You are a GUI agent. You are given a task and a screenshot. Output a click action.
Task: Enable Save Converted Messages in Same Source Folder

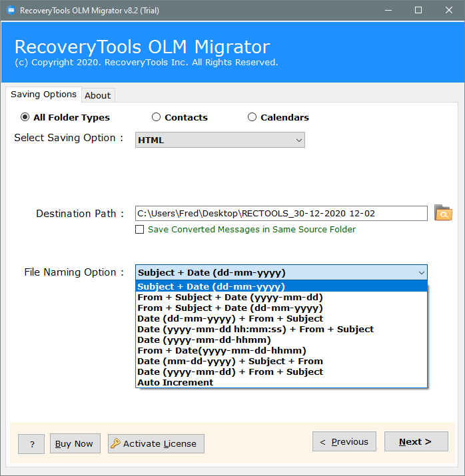140,230
